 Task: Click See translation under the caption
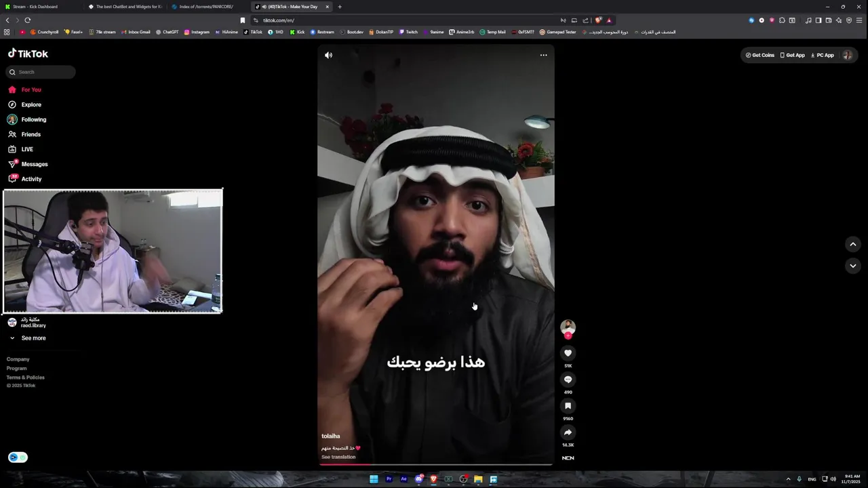(x=338, y=457)
